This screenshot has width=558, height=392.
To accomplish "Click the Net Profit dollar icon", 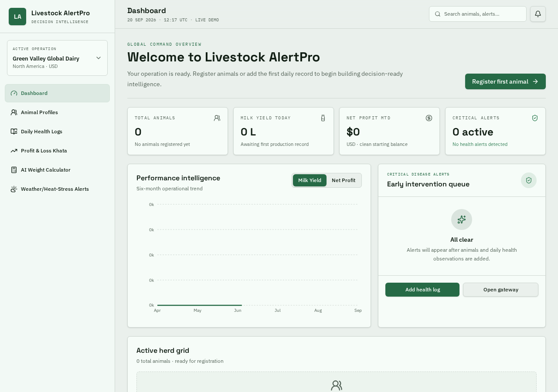I will tap(429, 118).
